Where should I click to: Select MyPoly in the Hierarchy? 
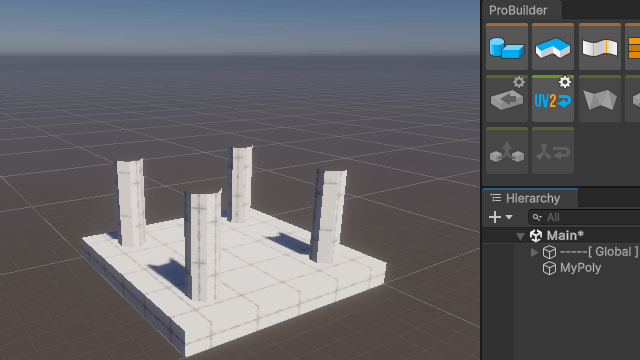click(561, 268)
